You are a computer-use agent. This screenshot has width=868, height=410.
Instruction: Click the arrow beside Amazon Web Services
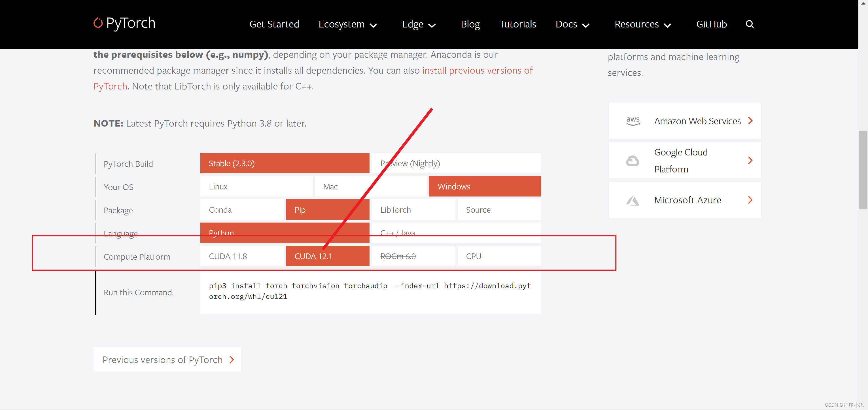click(x=750, y=121)
